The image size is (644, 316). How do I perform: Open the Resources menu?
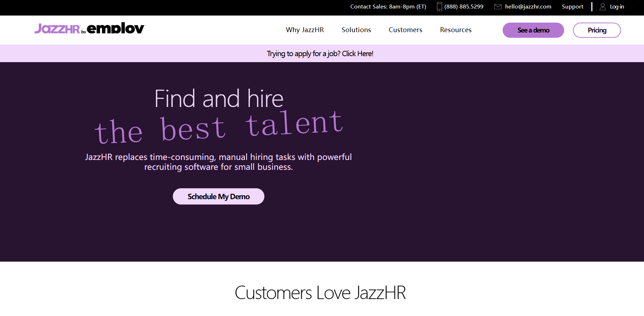[456, 30]
